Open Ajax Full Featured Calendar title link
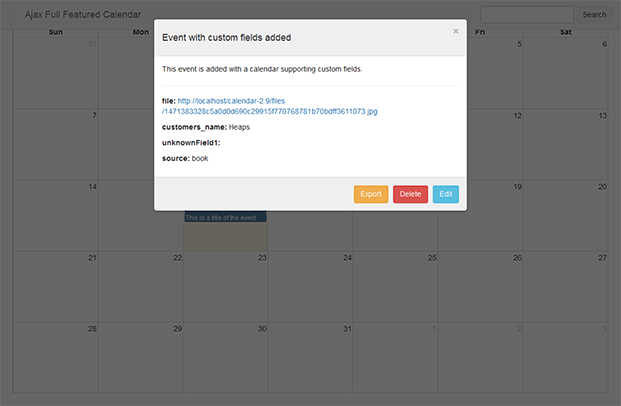Viewport: 621px width, 406px height. click(83, 15)
